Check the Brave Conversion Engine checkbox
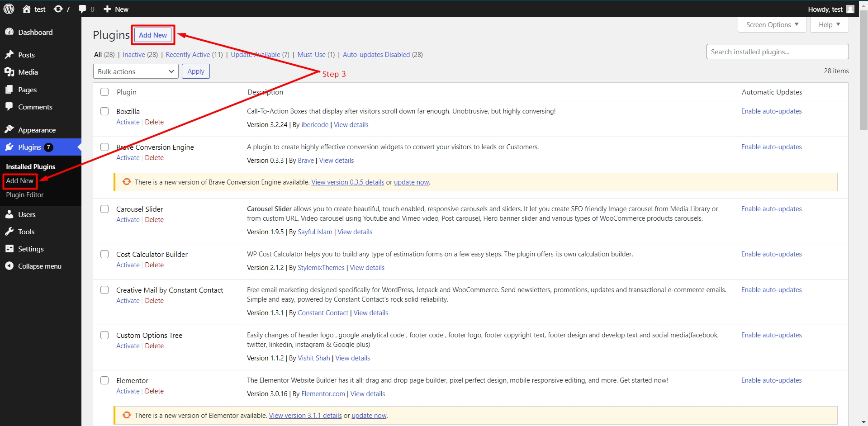This screenshot has width=868, height=426. 104,147
